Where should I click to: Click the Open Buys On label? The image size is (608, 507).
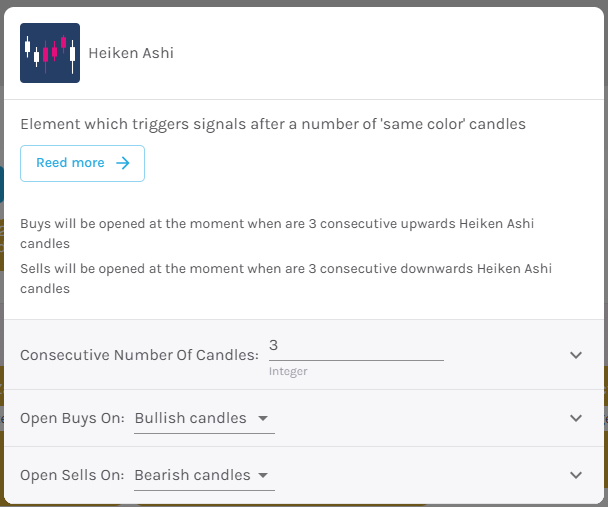click(x=73, y=419)
